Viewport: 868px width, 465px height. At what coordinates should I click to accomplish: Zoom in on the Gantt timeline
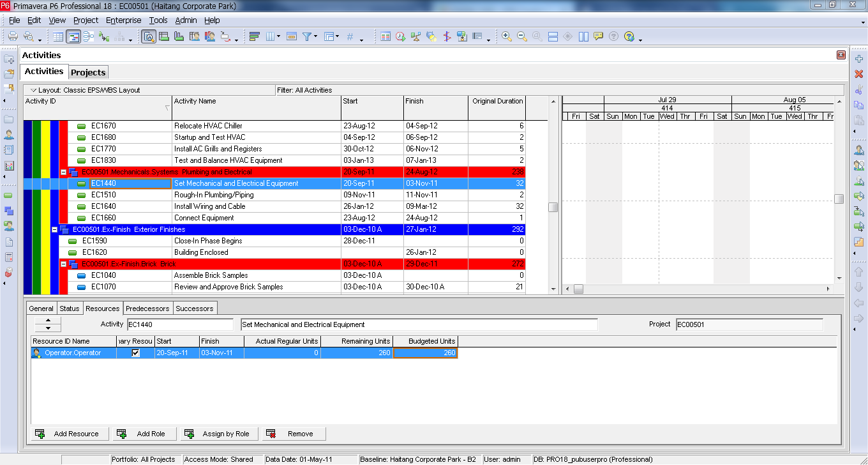(505, 36)
